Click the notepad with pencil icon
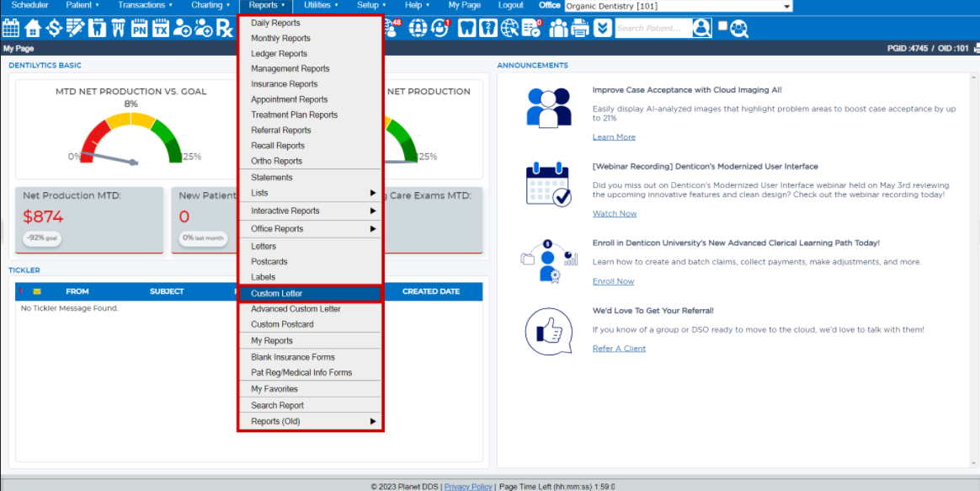The height and width of the screenshot is (491, 980). pyautogui.click(x=75, y=28)
